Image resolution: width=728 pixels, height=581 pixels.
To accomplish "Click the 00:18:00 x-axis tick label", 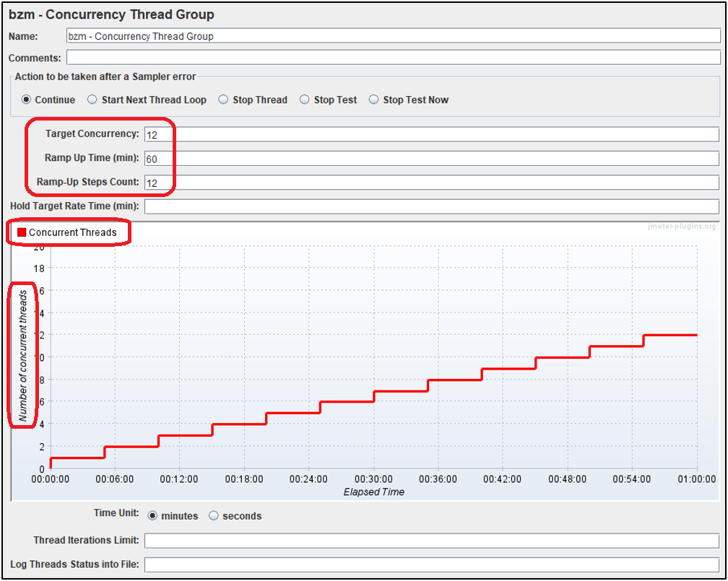I will pyautogui.click(x=244, y=479).
